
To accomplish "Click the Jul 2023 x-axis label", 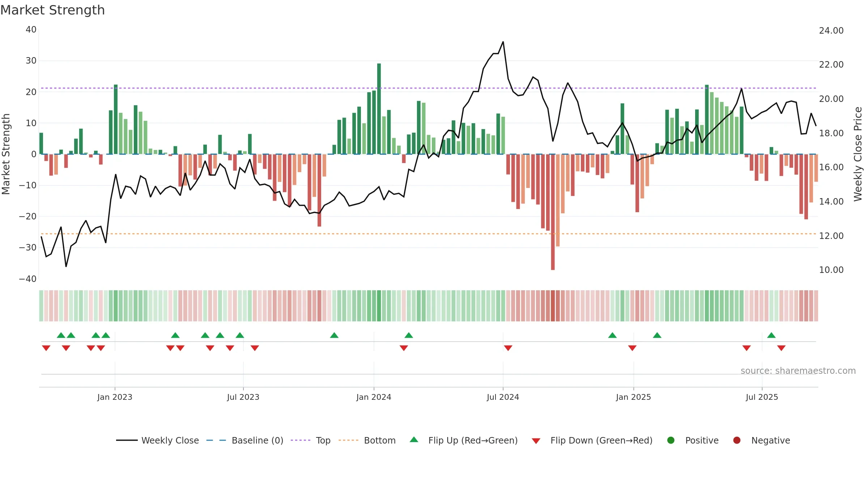I will 243,397.
